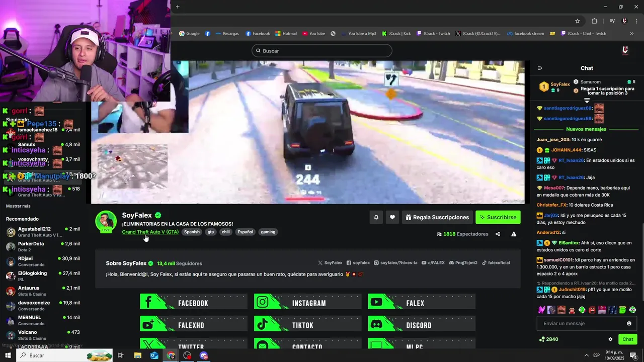Click Nuevos mensajes divider to jump
644x362 pixels.
click(586, 129)
